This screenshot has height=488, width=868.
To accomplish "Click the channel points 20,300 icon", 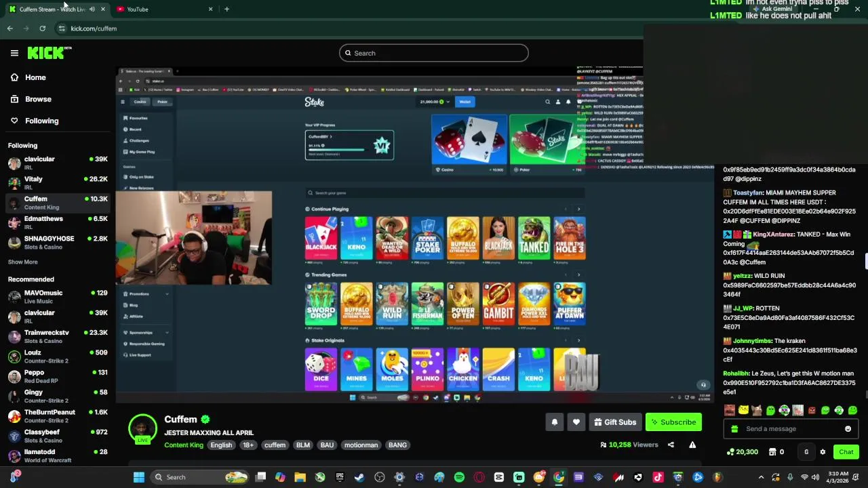I will (730, 452).
